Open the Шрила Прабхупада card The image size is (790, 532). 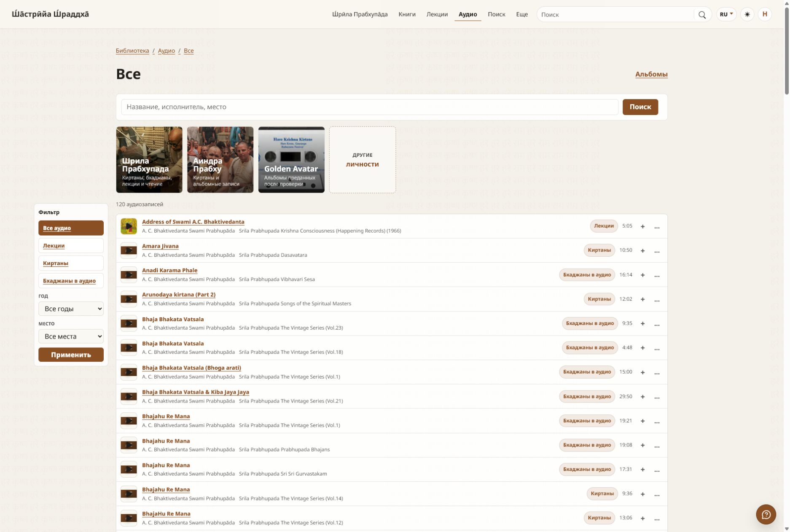[x=149, y=160]
